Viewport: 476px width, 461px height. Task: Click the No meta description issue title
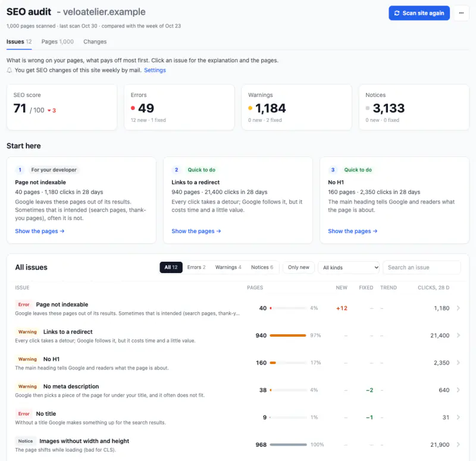71,386
